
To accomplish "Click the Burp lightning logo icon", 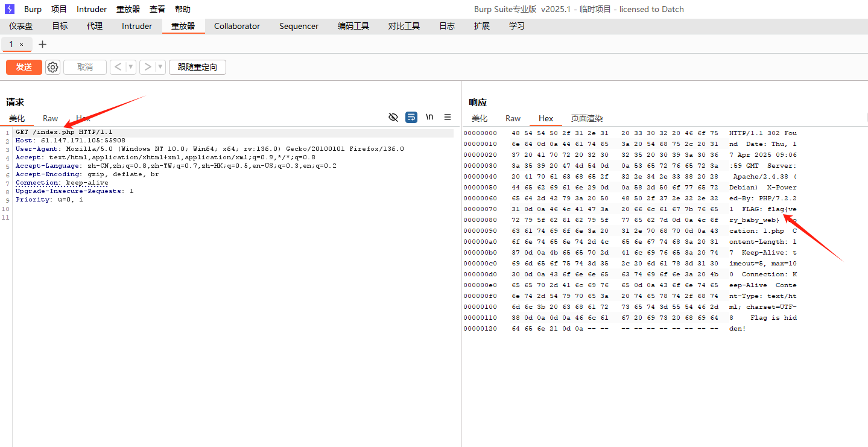I will coord(10,9).
